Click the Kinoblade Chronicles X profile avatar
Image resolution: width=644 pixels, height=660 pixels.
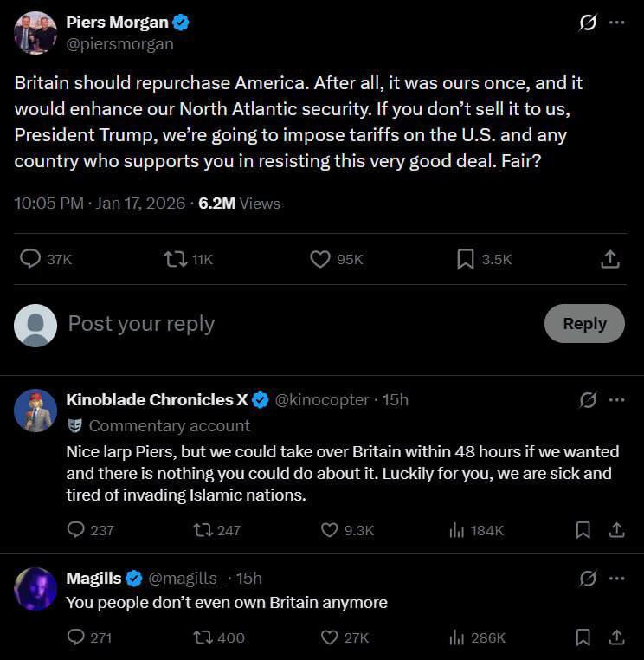35,411
